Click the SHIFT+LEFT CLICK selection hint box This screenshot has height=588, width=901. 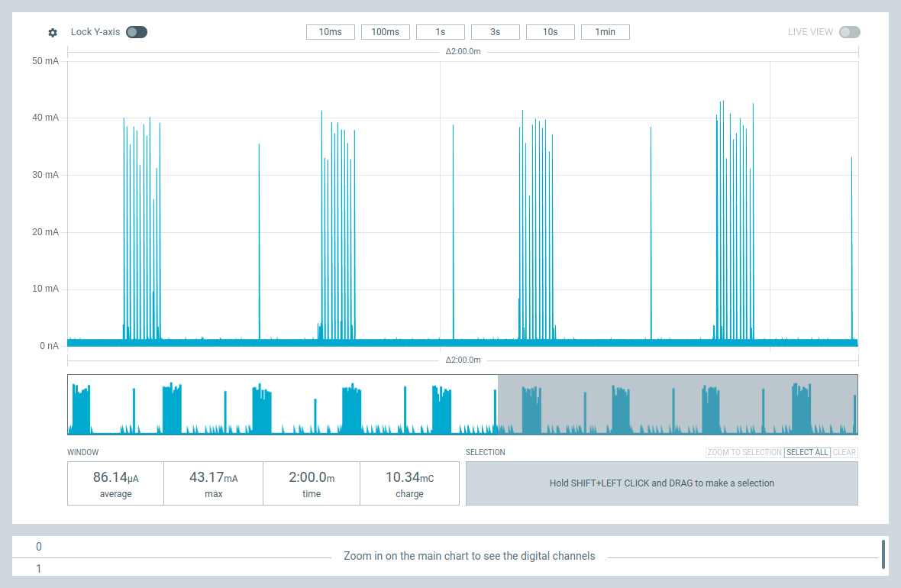pyautogui.click(x=661, y=483)
